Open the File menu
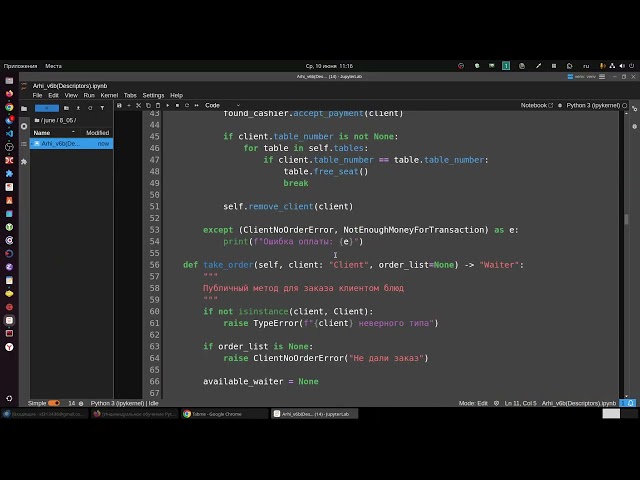Image resolution: width=640 pixels, height=480 pixels. pos(37,95)
